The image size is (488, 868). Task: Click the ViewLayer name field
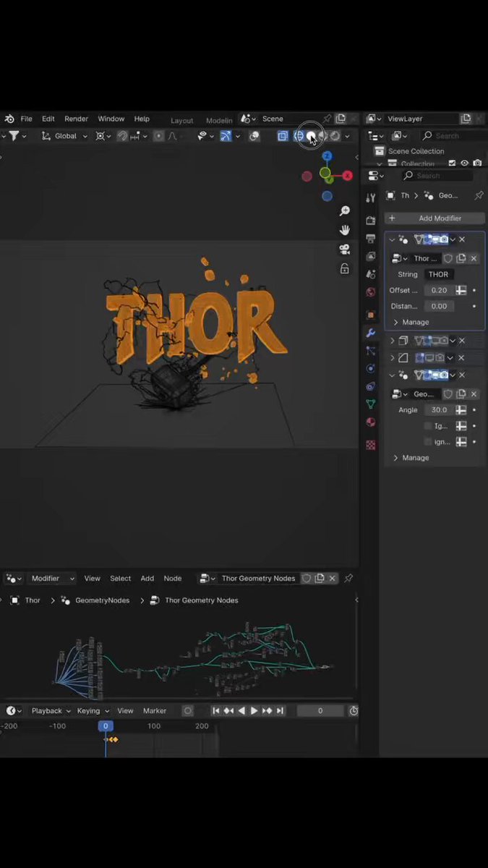(x=421, y=119)
